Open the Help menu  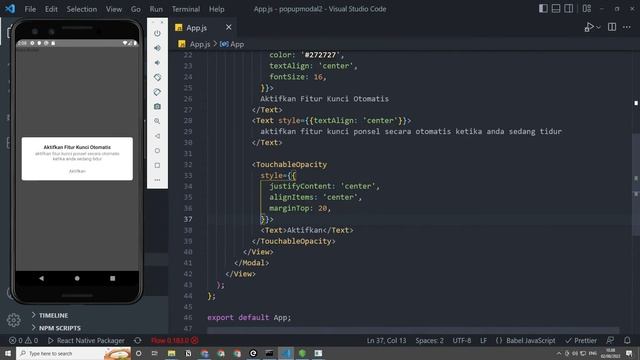(216, 9)
